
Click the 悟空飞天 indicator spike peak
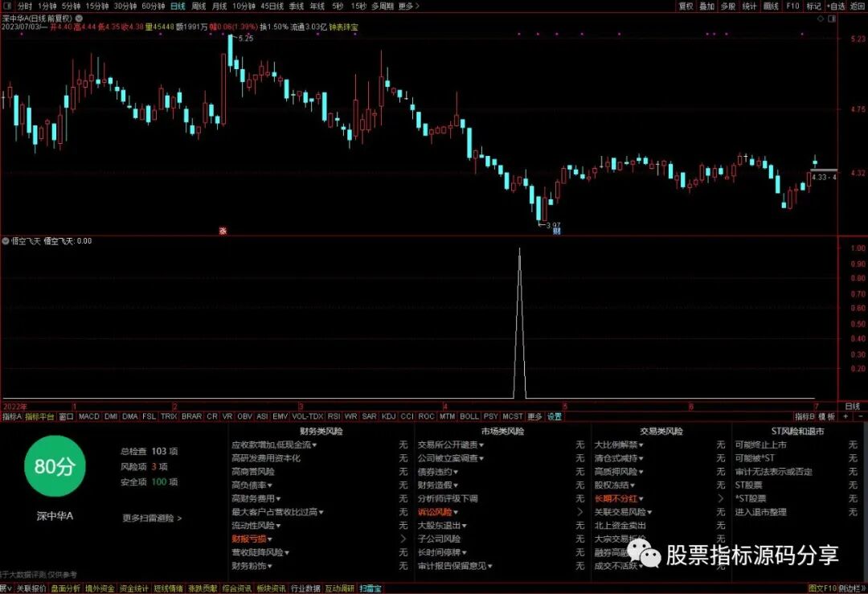coord(519,249)
